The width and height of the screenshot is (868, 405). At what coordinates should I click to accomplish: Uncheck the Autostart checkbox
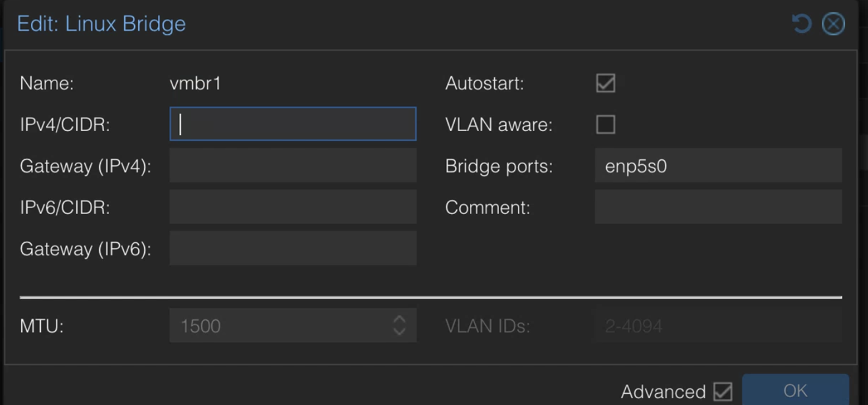click(x=605, y=83)
